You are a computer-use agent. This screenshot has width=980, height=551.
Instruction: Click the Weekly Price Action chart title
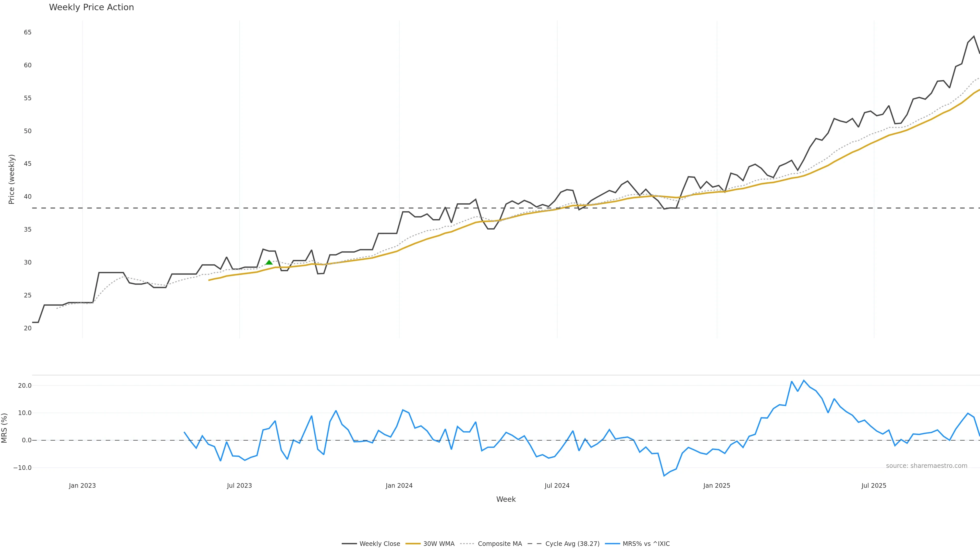tap(91, 7)
